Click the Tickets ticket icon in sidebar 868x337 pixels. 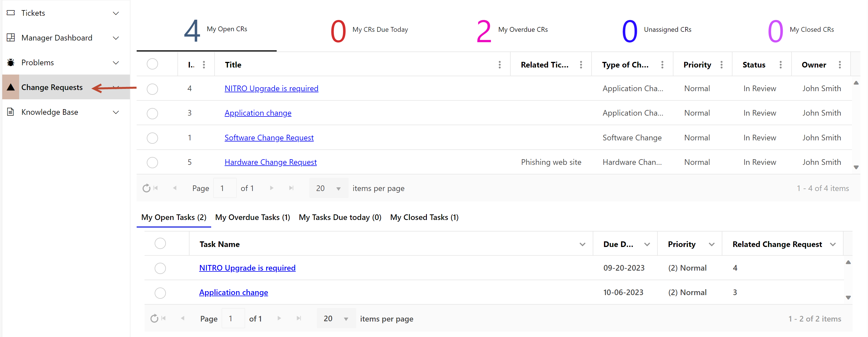(x=11, y=13)
